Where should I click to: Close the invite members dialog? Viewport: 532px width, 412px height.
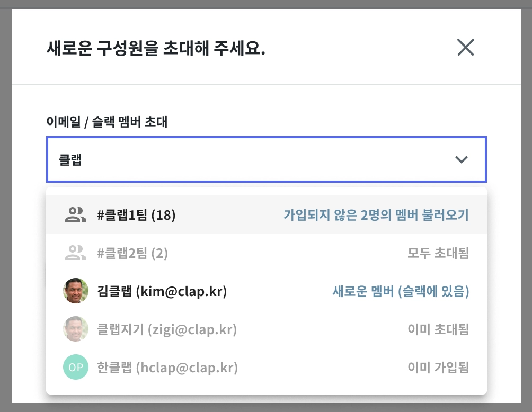(x=465, y=48)
